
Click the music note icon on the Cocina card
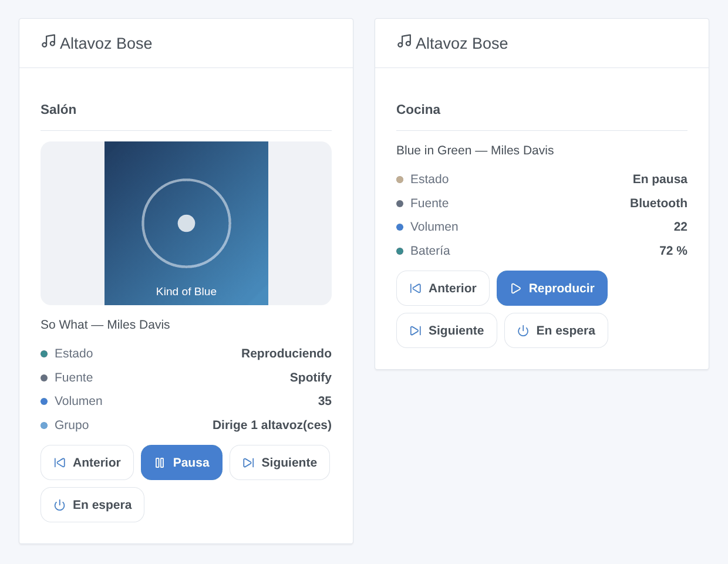tap(404, 41)
